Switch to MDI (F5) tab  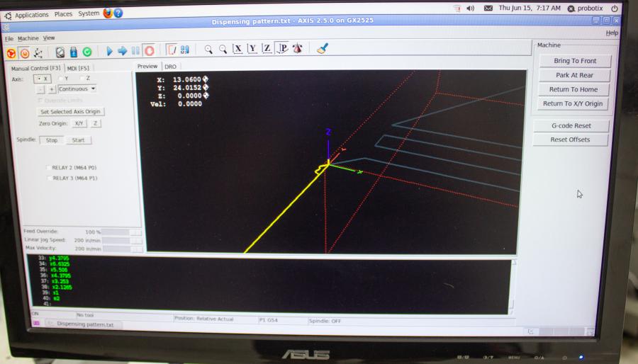coord(78,68)
